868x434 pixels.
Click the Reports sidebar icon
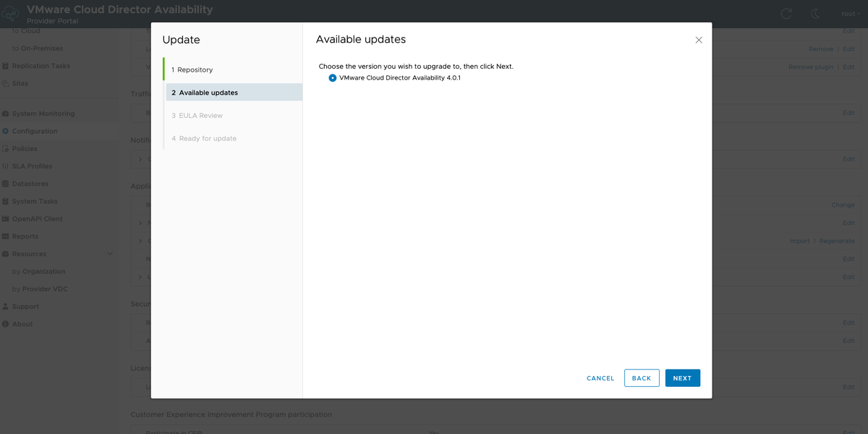pyautogui.click(x=6, y=237)
